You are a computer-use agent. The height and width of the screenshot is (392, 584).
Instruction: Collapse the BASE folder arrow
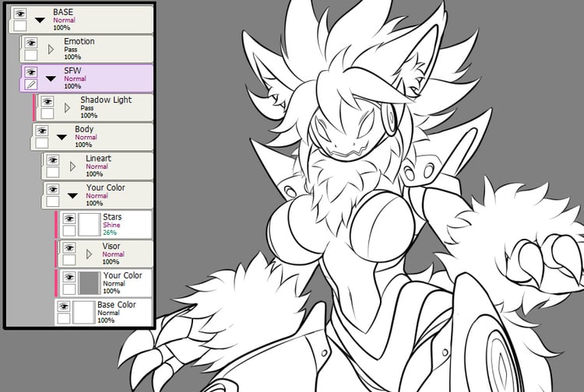(x=40, y=20)
